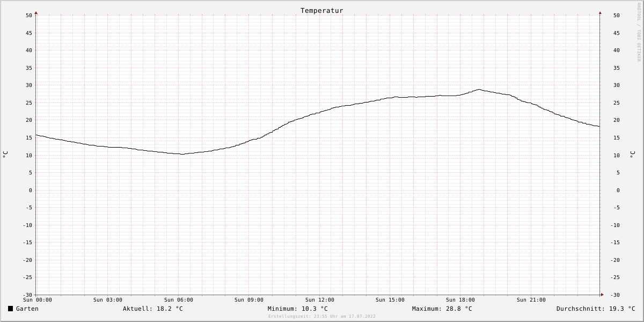Click the right axis 25 label

[616, 103]
